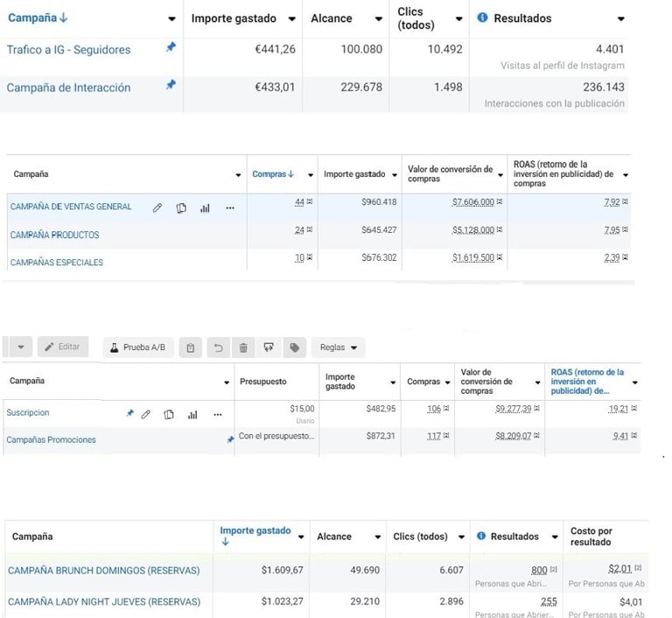Click Costo por resultado column header

coord(591,536)
